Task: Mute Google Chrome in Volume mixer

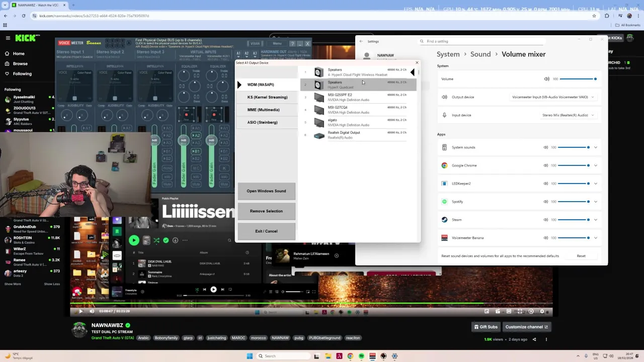Action: (x=546, y=165)
